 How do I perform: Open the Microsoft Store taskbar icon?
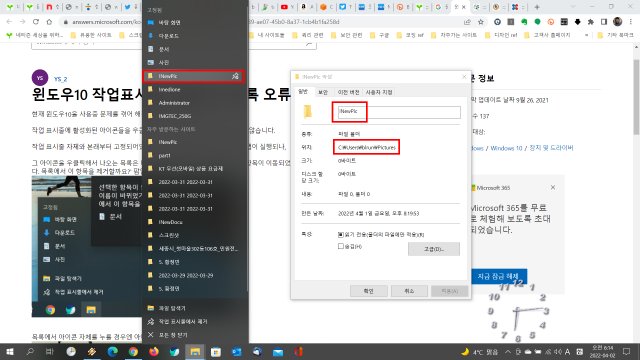(216, 351)
